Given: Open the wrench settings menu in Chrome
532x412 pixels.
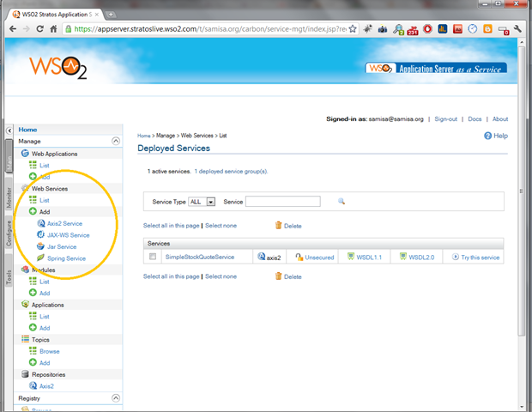Looking at the screenshot, I should pos(517,29).
